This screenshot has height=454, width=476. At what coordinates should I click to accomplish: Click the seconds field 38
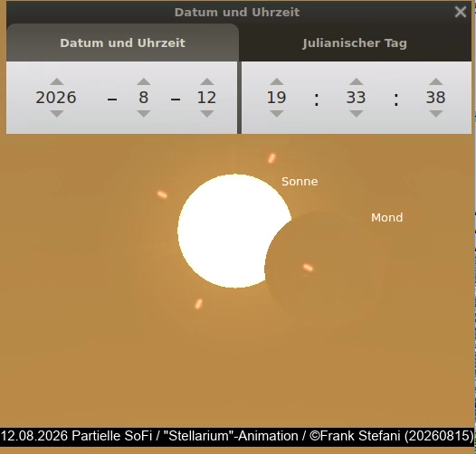[x=435, y=98]
